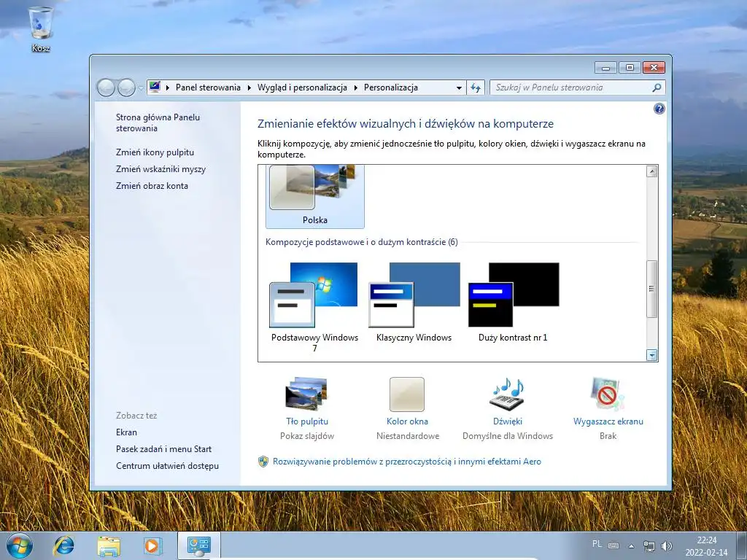Screen dimensions: 747x560
Task: Click the theme list scroll-down arrow
Action: [651, 355]
